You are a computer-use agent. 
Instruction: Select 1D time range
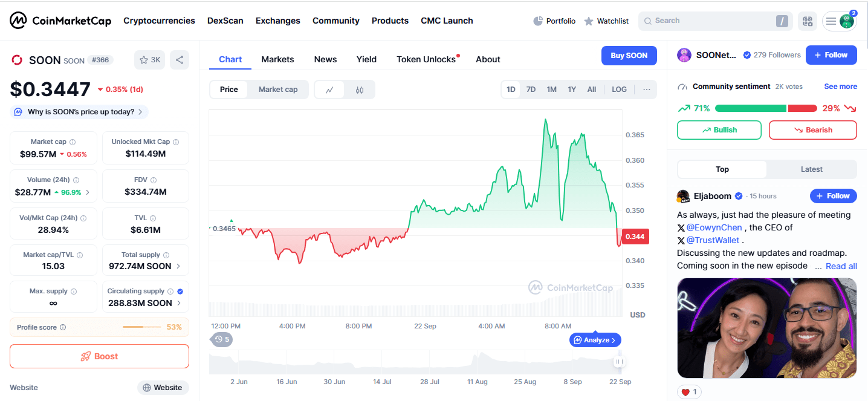point(511,90)
